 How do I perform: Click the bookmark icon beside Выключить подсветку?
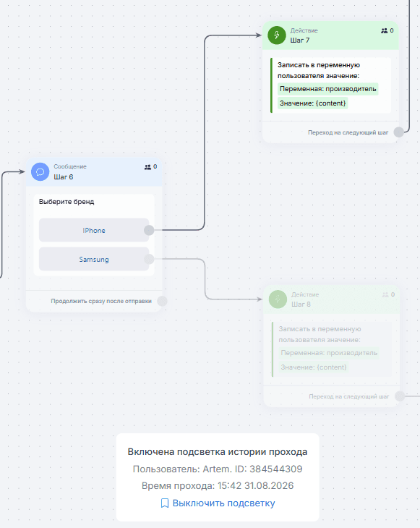pos(165,503)
